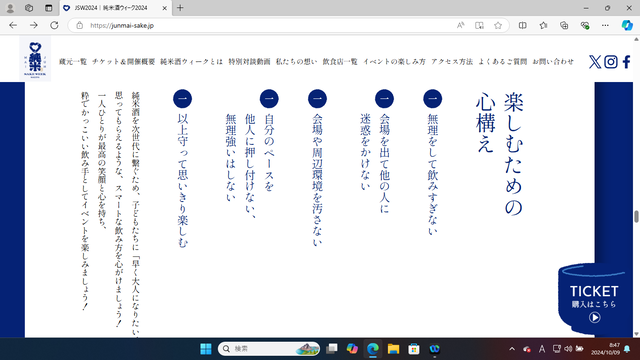Open Immersive reader icon

click(x=479, y=25)
